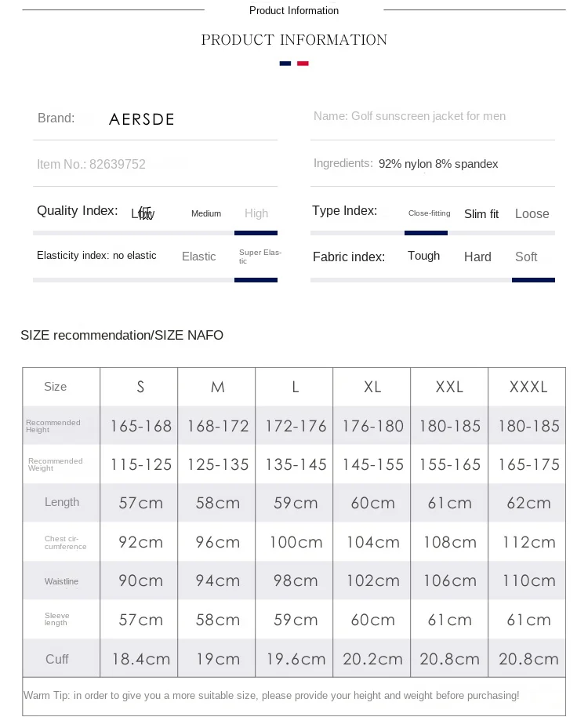This screenshot has height=717, width=588.
Task: Click the AERSDE brand logo
Action: coord(142,119)
